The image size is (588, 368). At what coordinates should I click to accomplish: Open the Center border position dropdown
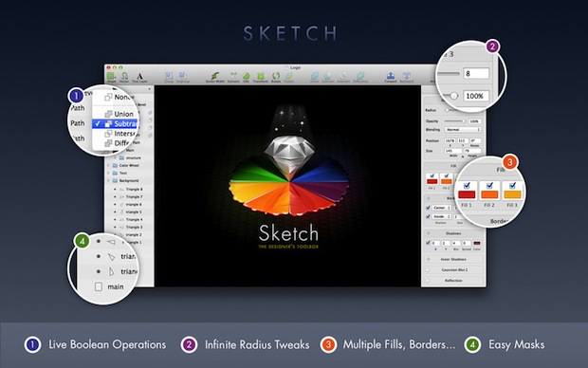click(441, 208)
